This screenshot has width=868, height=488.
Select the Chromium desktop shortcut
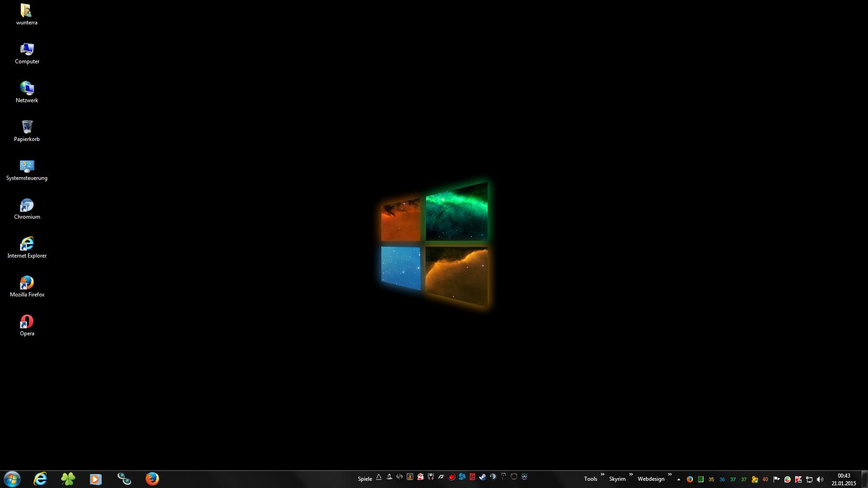coord(27,208)
